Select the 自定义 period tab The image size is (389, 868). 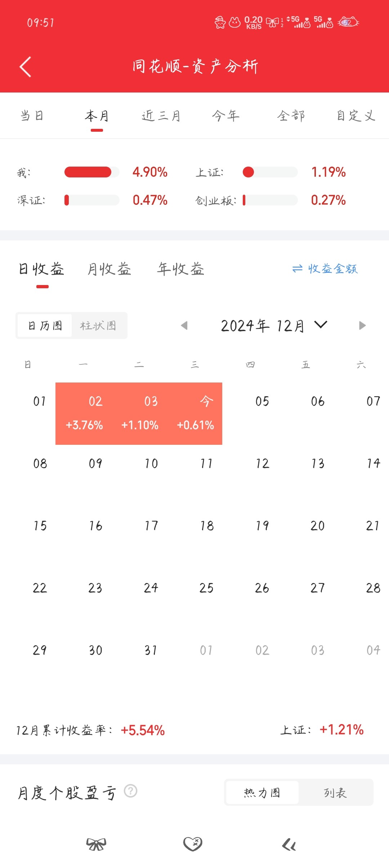pyautogui.click(x=356, y=116)
